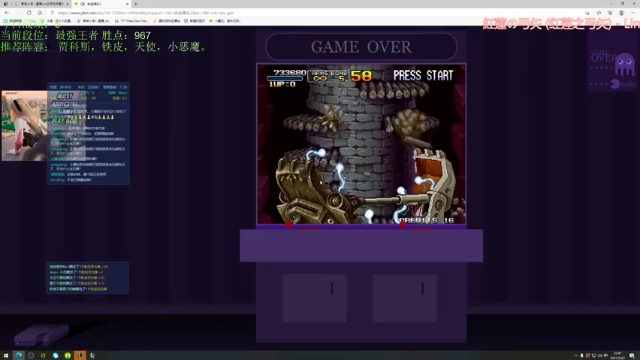Click the right red joystick knob
This screenshot has height=360, width=640.
pyautogui.click(x=403, y=224)
